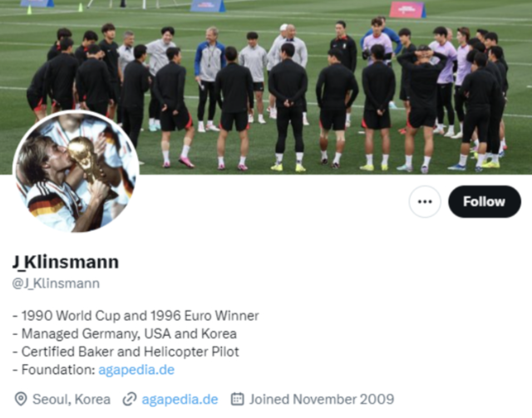
Task: Select the bold J_Klinsmann display name
Action: [66, 262]
